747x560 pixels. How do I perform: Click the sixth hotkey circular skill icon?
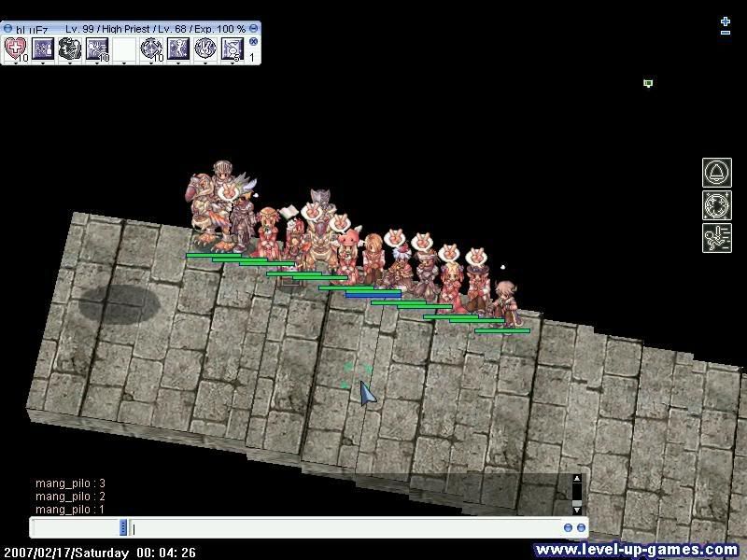[151, 49]
